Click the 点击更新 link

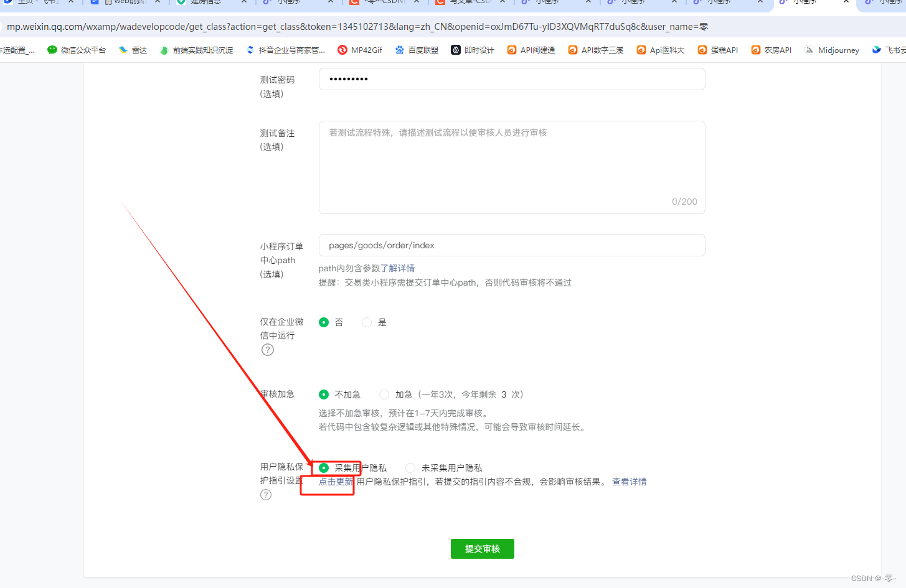[x=336, y=482]
